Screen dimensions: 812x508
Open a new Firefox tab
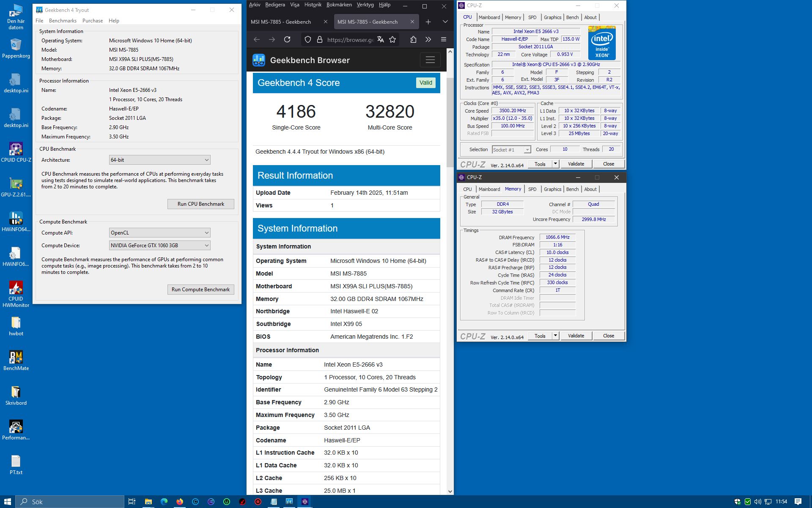[x=428, y=22]
